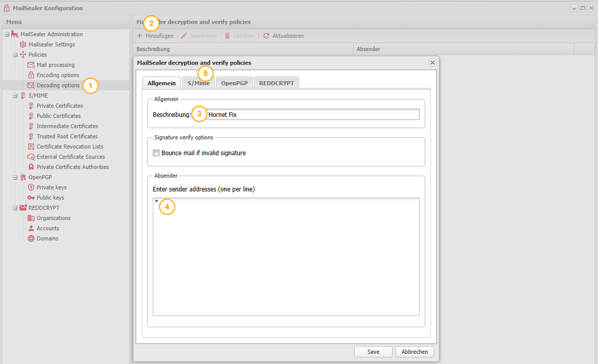The width and height of the screenshot is (598, 364).
Task: Collapse the S/MIME tree node
Action: pos(15,95)
